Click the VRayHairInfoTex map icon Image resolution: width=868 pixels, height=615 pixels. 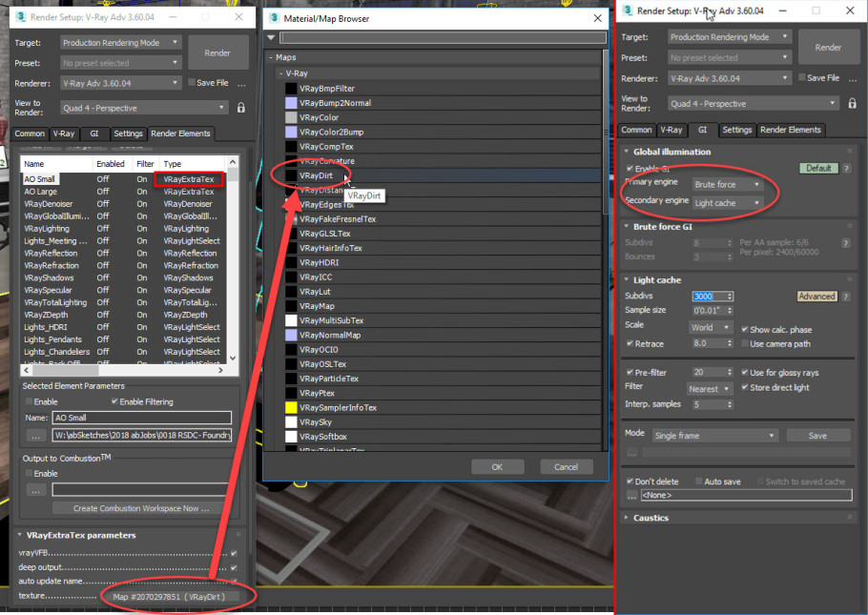[291, 248]
